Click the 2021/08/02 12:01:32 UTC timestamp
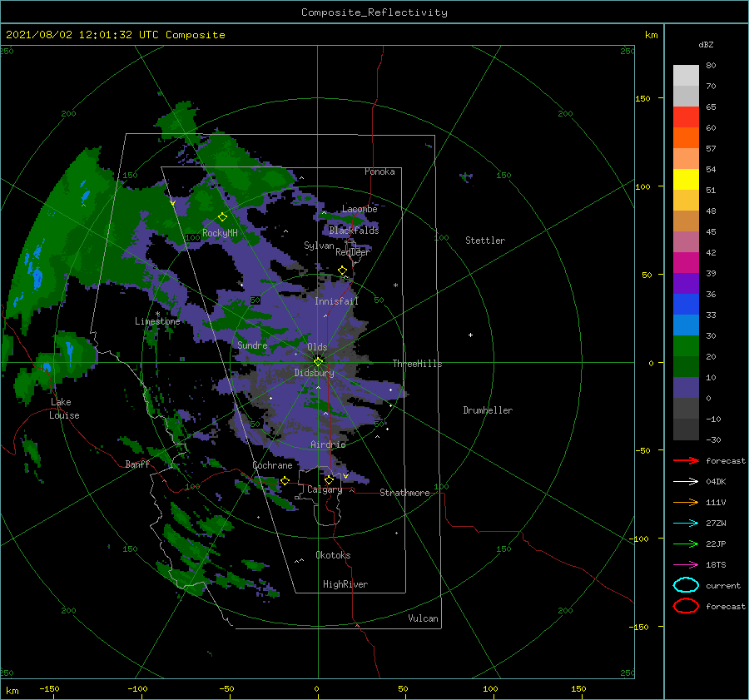The image size is (749, 700). 115,35
